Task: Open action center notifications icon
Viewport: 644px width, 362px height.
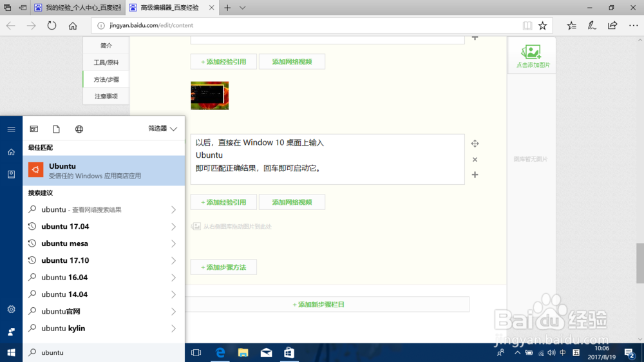Action: point(629,352)
